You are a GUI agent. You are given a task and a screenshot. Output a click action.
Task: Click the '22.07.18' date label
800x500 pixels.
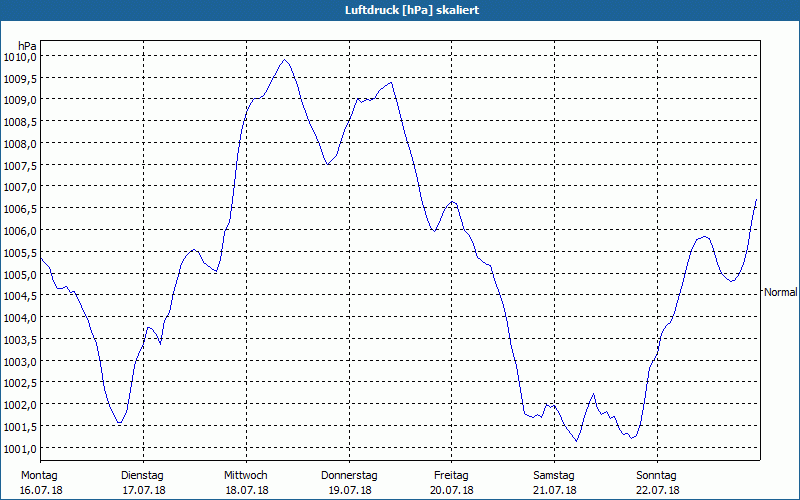(x=658, y=490)
